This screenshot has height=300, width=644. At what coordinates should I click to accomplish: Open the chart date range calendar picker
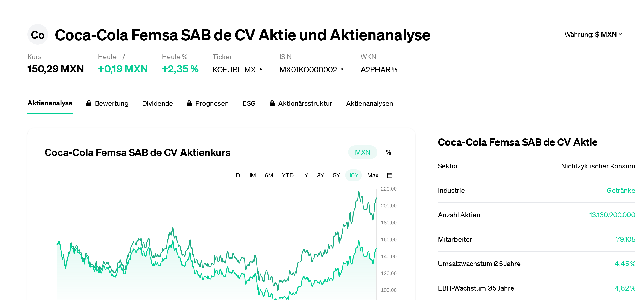(390, 175)
